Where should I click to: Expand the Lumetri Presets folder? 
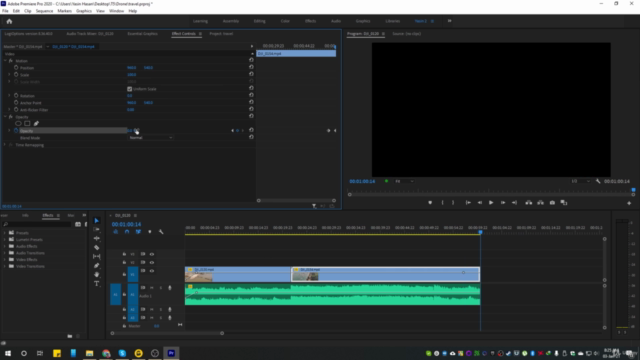(5, 239)
